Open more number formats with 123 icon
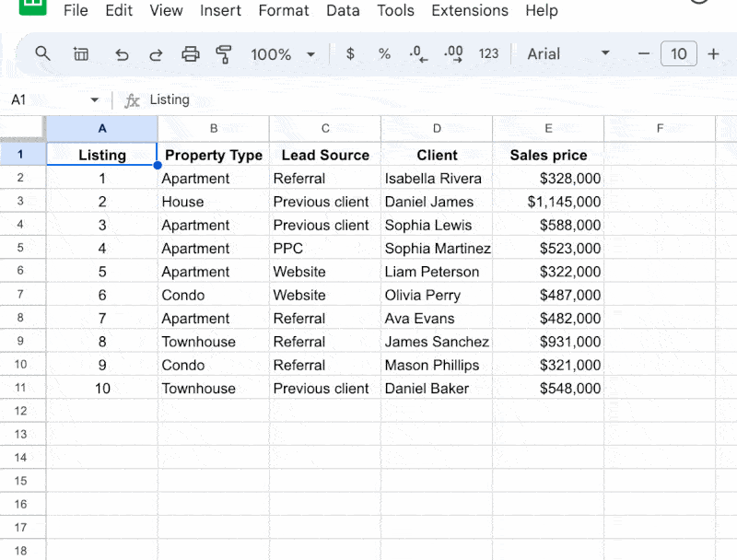 (x=489, y=53)
